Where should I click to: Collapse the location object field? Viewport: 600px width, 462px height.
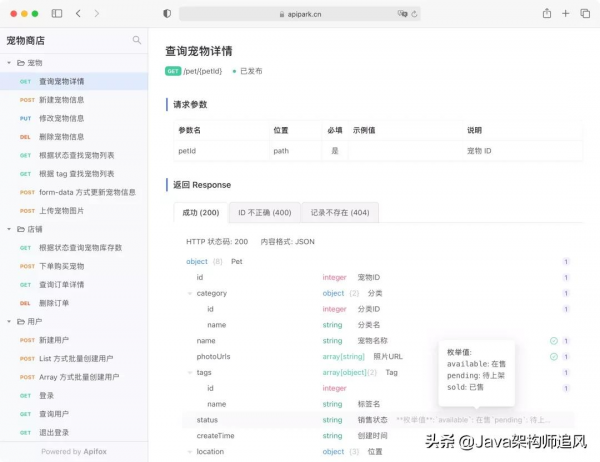[x=190, y=452]
